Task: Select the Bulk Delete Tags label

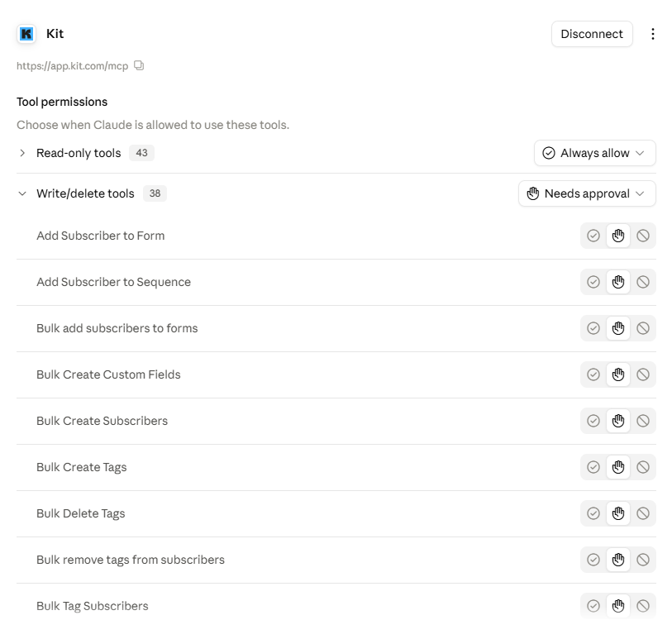Action: [x=80, y=513]
